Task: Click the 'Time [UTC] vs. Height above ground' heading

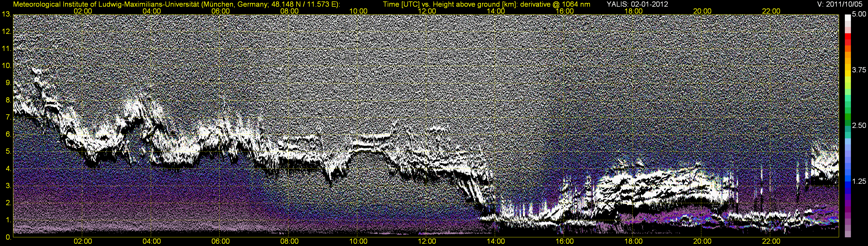Action: click(487, 4)
